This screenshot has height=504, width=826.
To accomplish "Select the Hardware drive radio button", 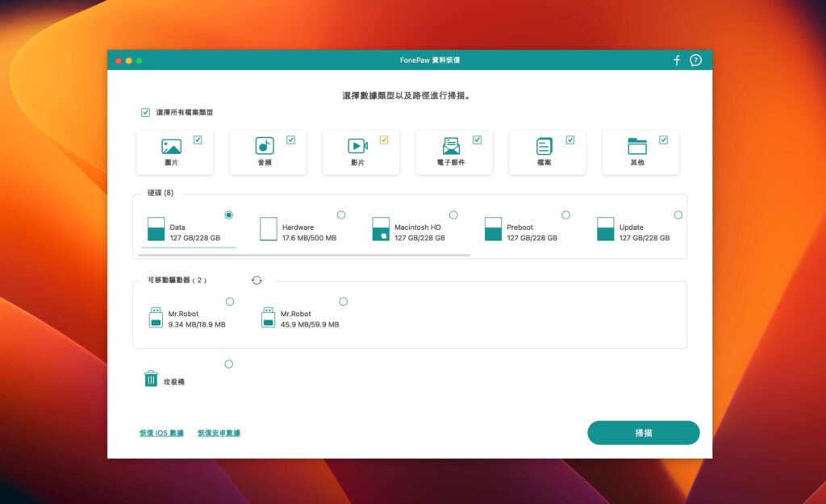I will click(x=341, y=215).
